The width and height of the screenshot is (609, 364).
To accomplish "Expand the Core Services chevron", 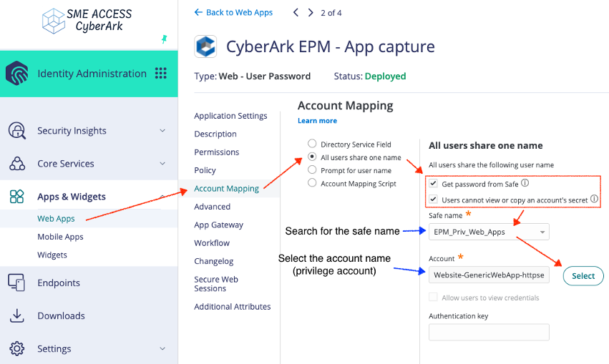I will 162,163.
